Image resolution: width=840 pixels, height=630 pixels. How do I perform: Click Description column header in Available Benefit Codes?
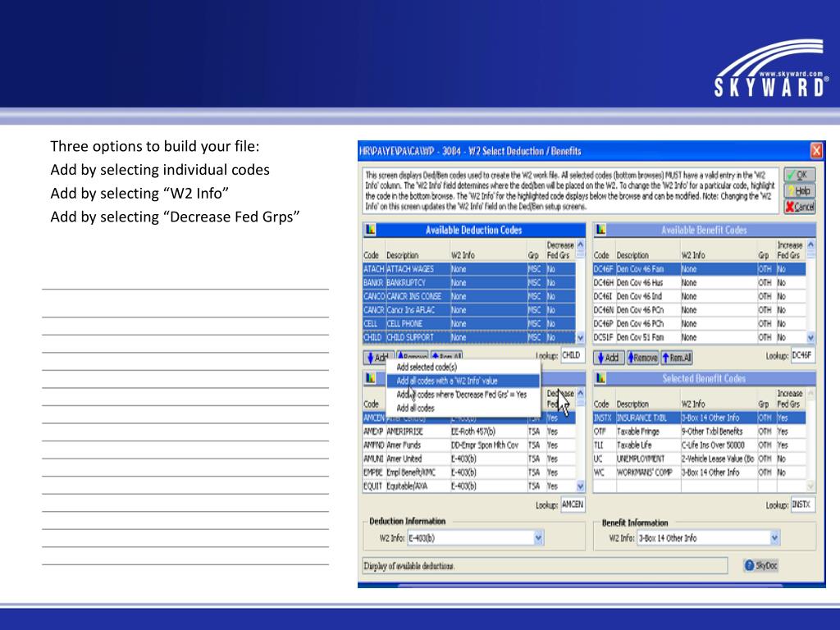click(632, 256)
